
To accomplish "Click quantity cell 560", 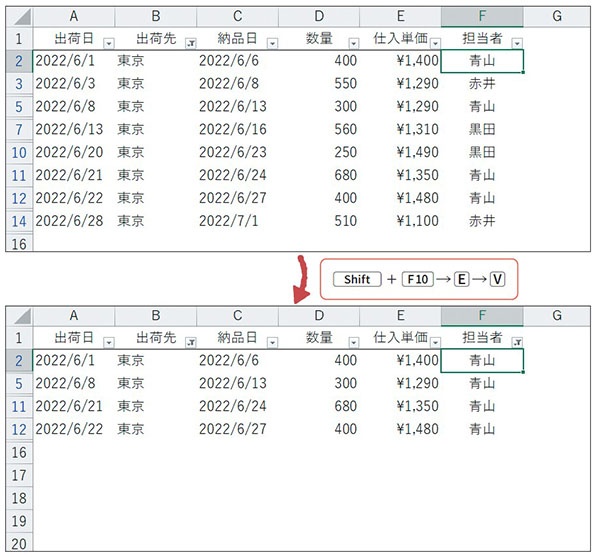I will pos(319,130).
